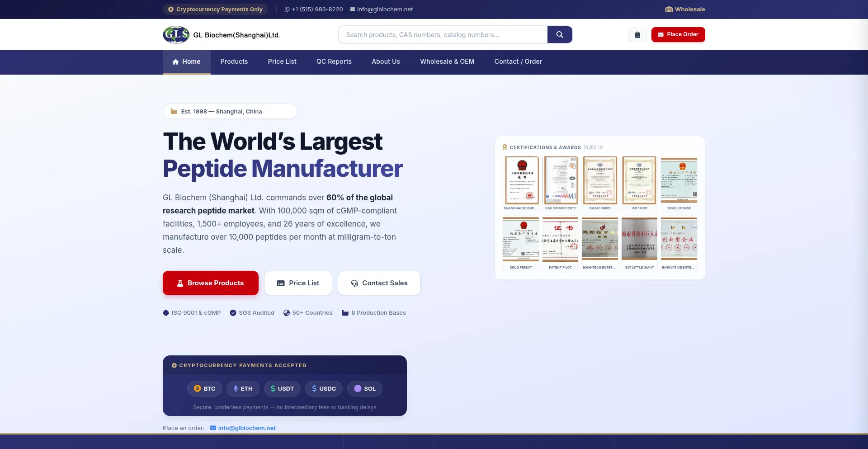
Task: Select the BTC payment chip
Action: [x=204, y=388]
